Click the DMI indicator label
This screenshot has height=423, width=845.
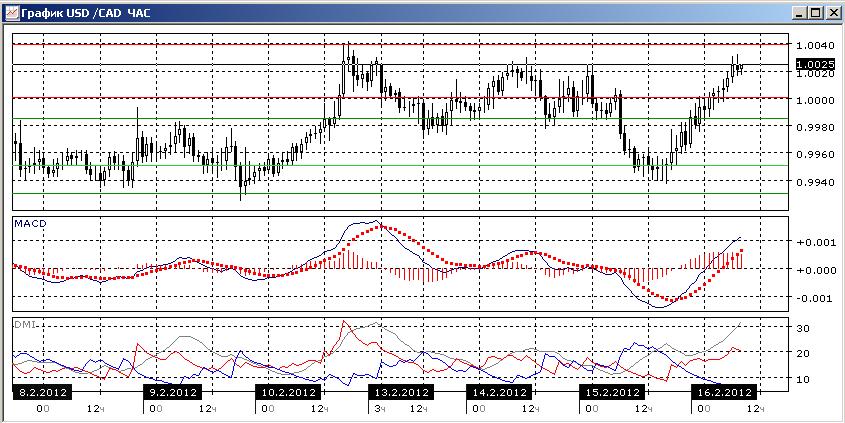click(23, 324)
